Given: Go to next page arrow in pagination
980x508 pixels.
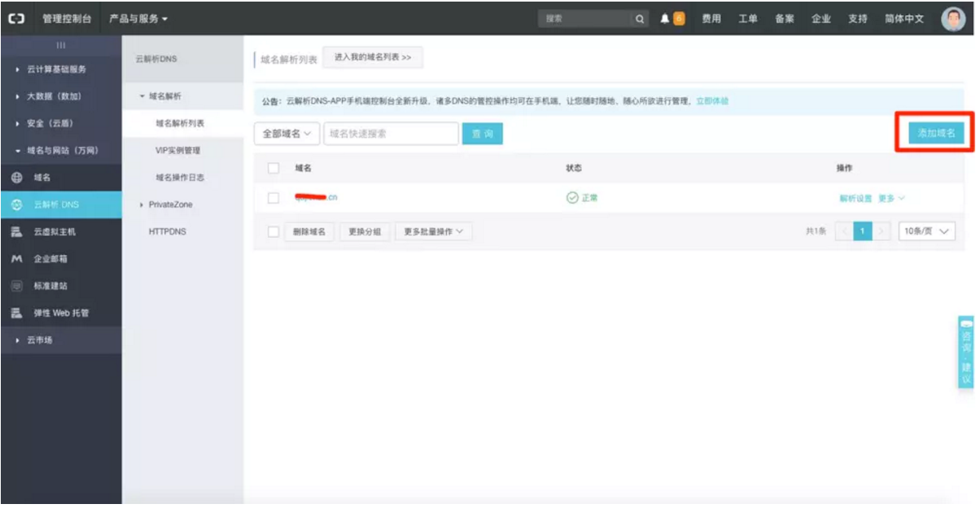Looking at the screenshot, I should click(x=881, y=231).
